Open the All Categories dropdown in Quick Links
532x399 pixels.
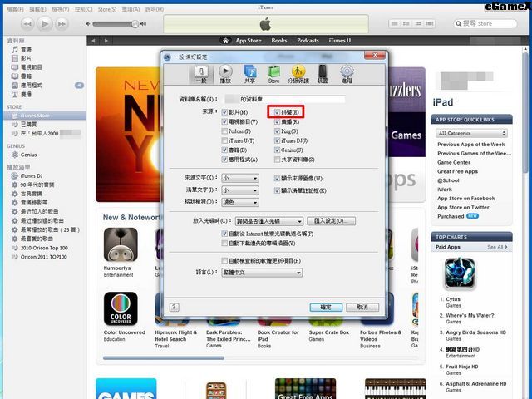tap(471, 133)
